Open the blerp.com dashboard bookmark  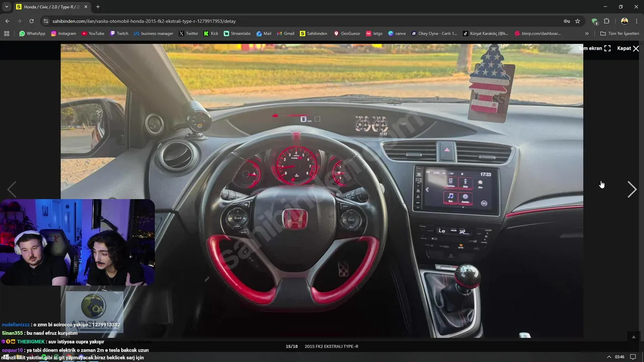click(x=537, y=34)
